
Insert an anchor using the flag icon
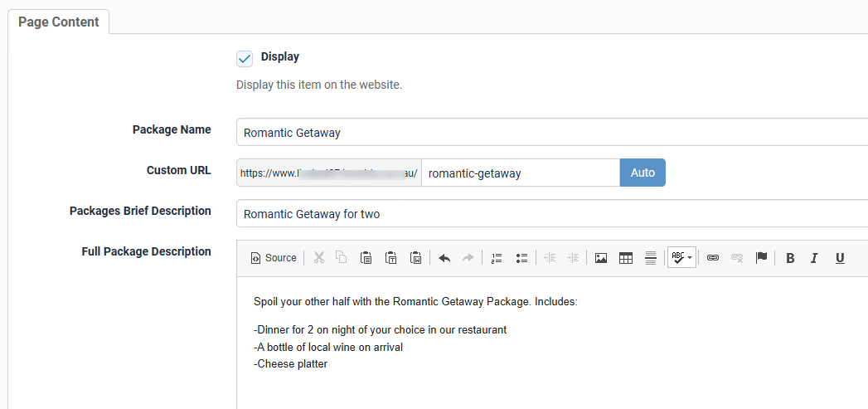[761, 258]
